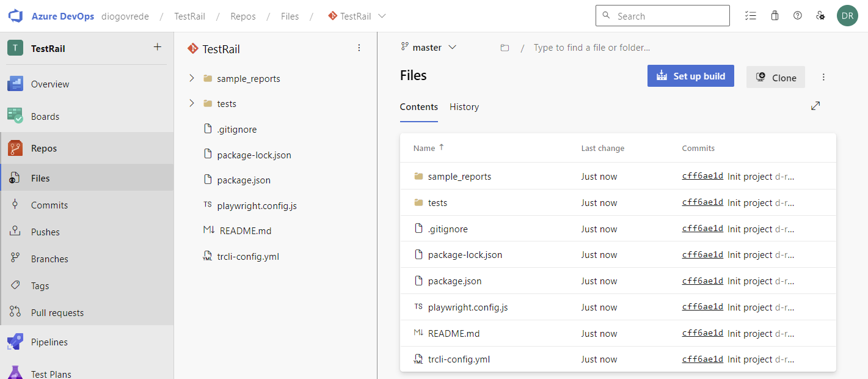The image size is (868, 379).
Task: Open commit cff6ae1d link for README.md
Action: (702, 333)
